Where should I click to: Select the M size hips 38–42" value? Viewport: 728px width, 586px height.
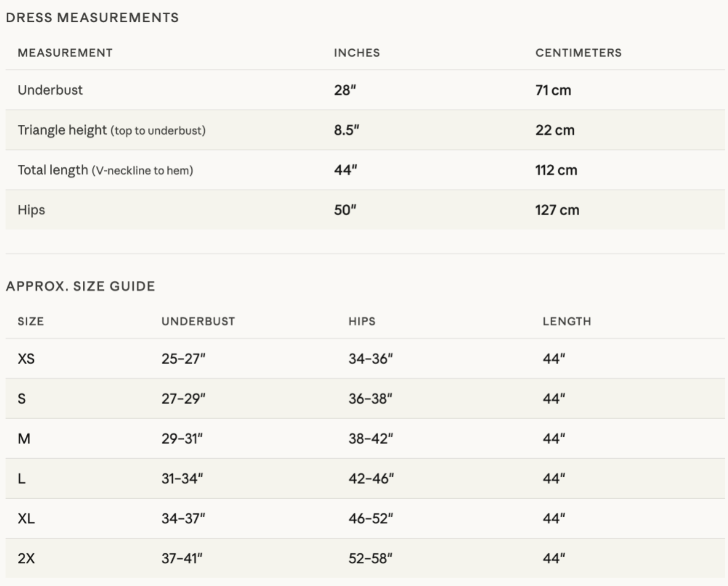(x=371, y=439)
